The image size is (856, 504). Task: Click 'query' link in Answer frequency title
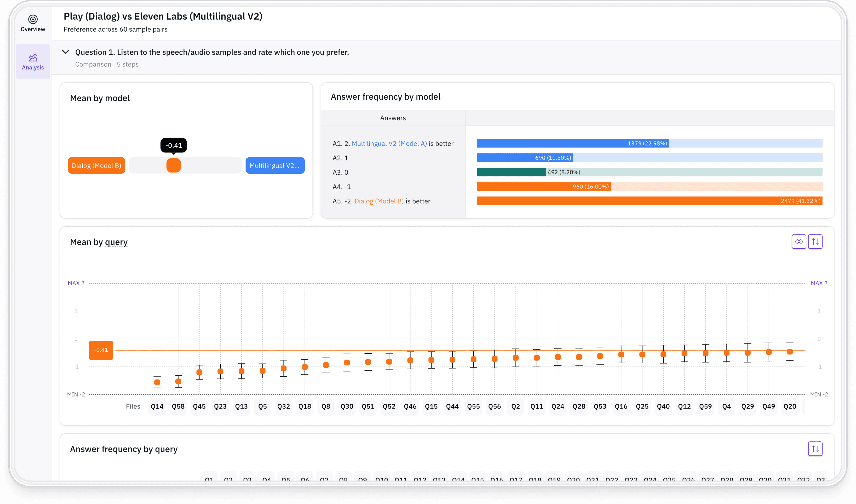click(166, 449)
